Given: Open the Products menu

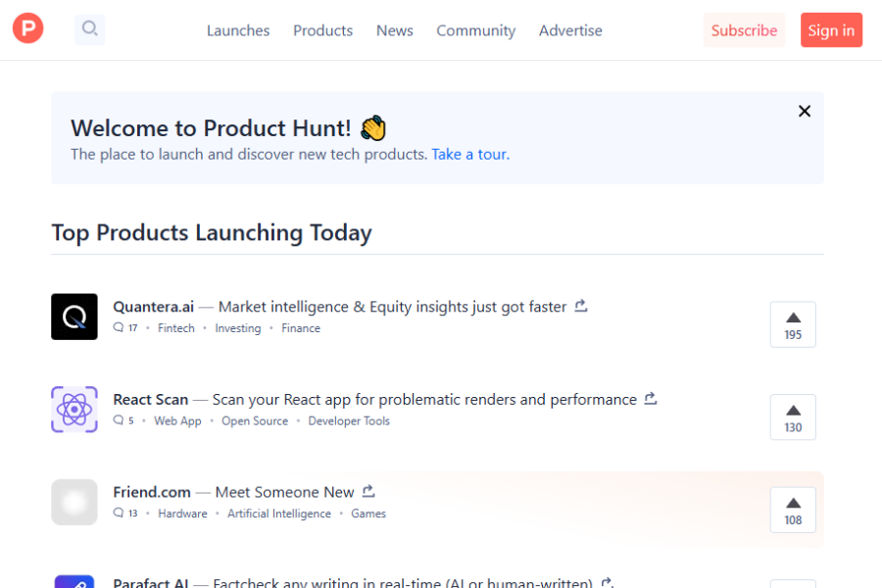Looking at the screenshot, I should [x=322, y=30].
